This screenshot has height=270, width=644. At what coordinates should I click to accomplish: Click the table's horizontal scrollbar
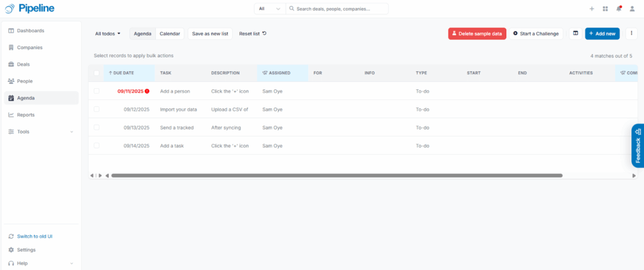click(x=336, y=176)
